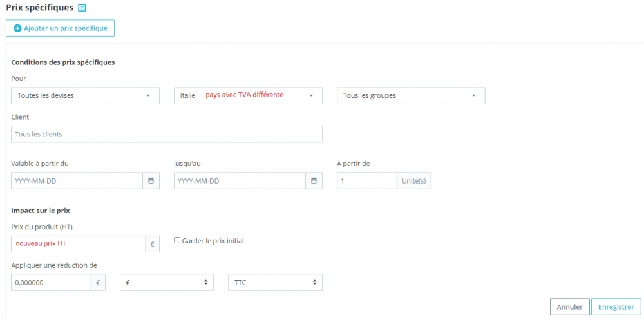Click Ajouter un prix spécifique button
This screenshot has height=320, width=644.
60,28
